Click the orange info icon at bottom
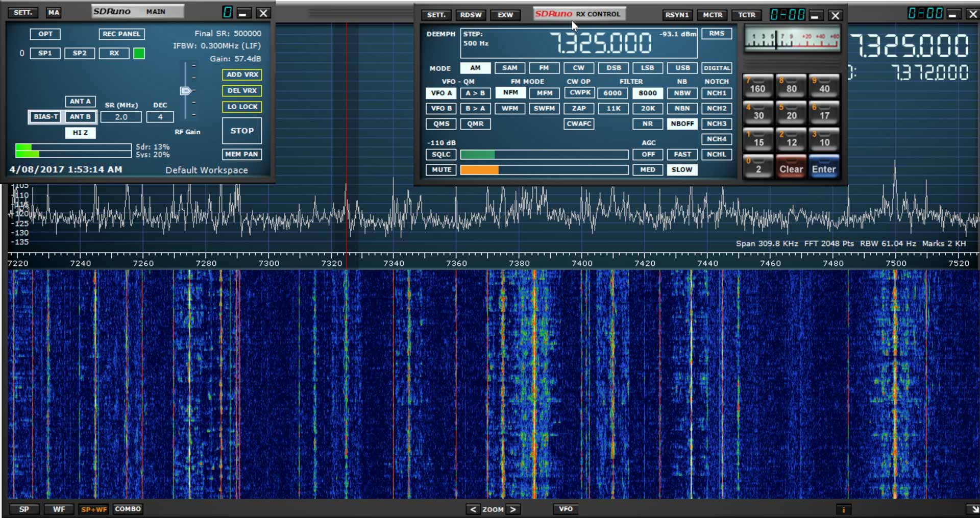 tap(844, 509)
